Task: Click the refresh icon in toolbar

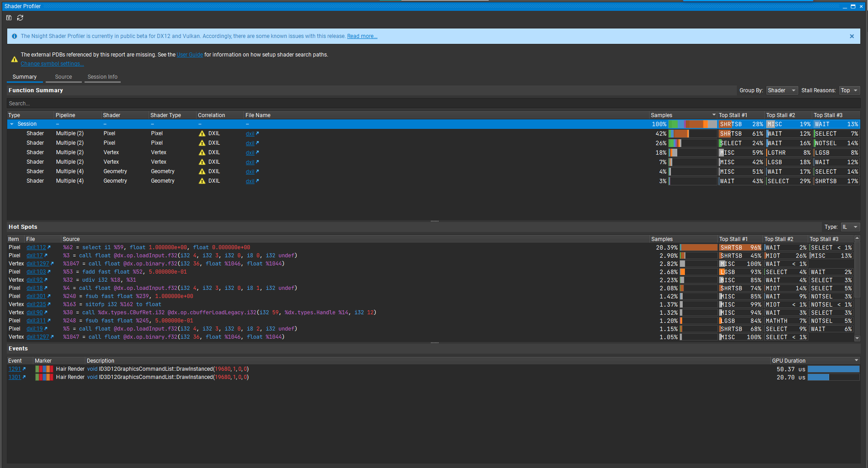Action: pos(20,18)
